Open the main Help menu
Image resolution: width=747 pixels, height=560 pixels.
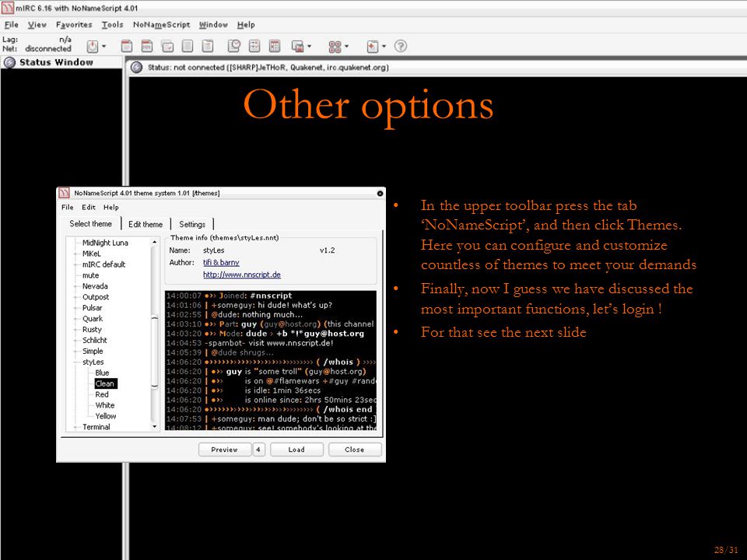pyautogui.click(x=246, y=25)
